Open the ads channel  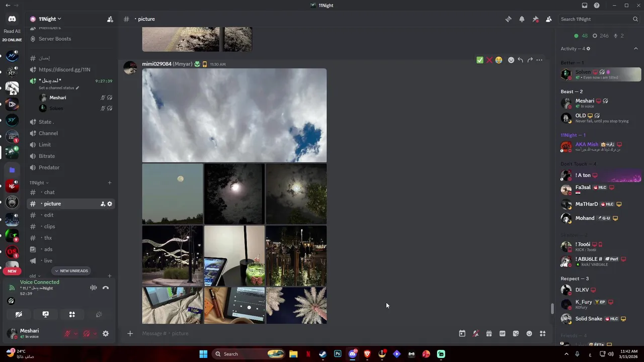click(x=71, y=249)
